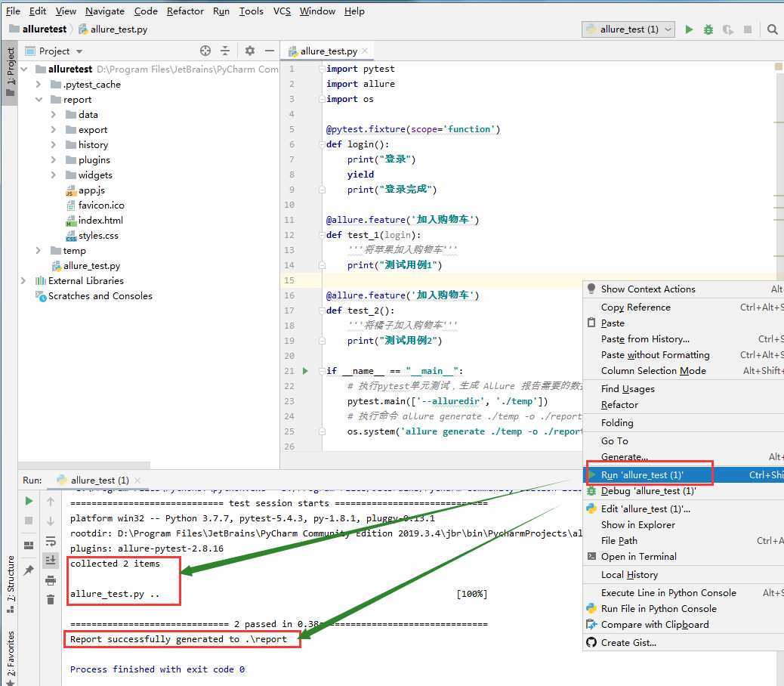Open the 1: Project side tool window tab
Image resolution: width=784 pixels, height=686 pixels.
point(10,72)
